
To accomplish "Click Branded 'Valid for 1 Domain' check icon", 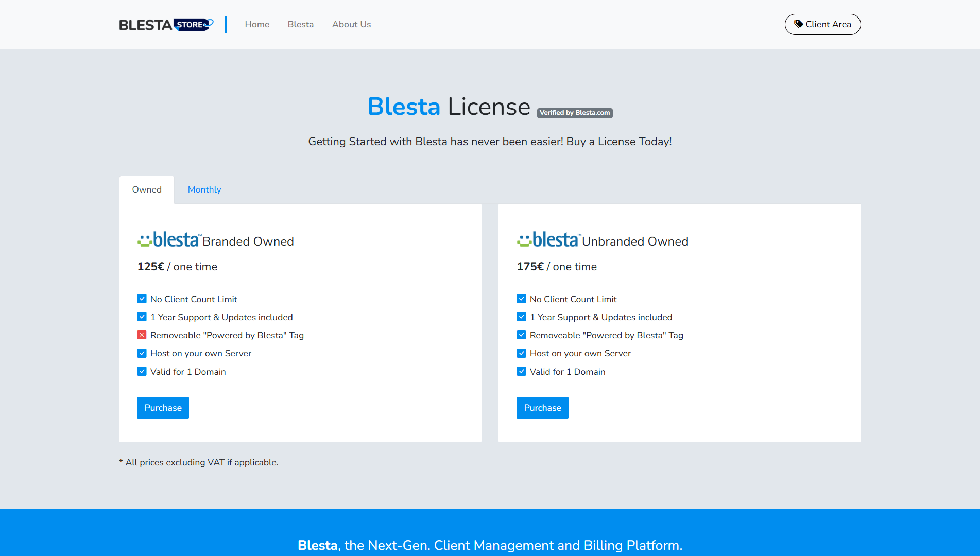I will [142, 371].
